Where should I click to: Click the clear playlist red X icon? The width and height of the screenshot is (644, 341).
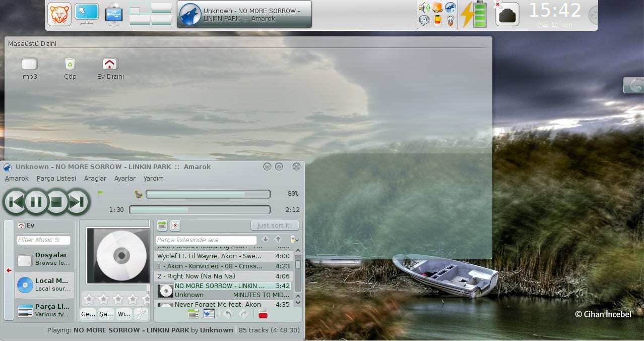(175, 225)
